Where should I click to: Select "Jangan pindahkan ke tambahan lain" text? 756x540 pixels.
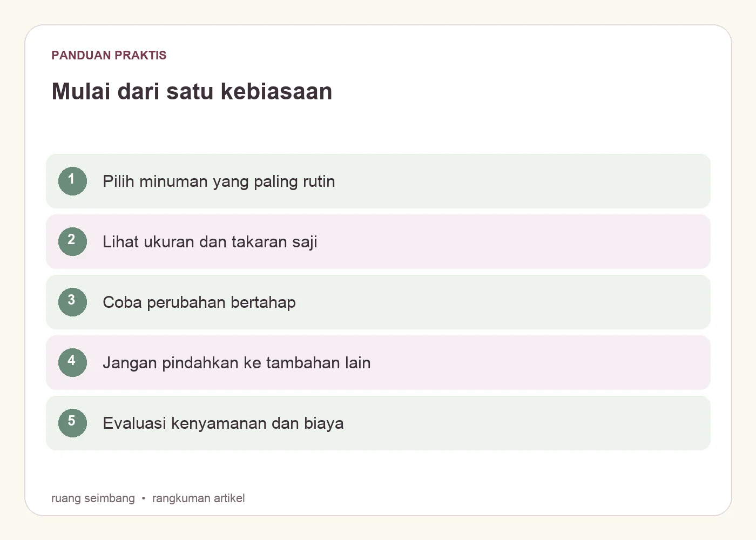coord(237,363)
